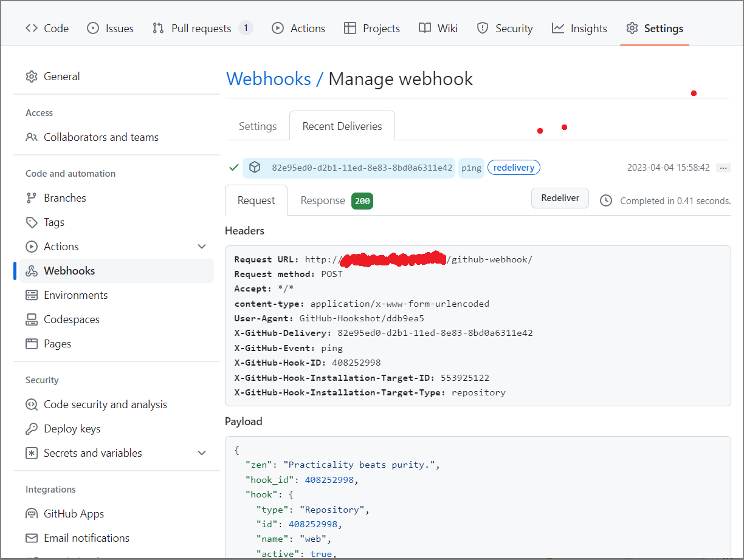Viewport: 744px width, 560px height.
Task: Click the asterisk icon beside Secrets
Action: [31, 453]
